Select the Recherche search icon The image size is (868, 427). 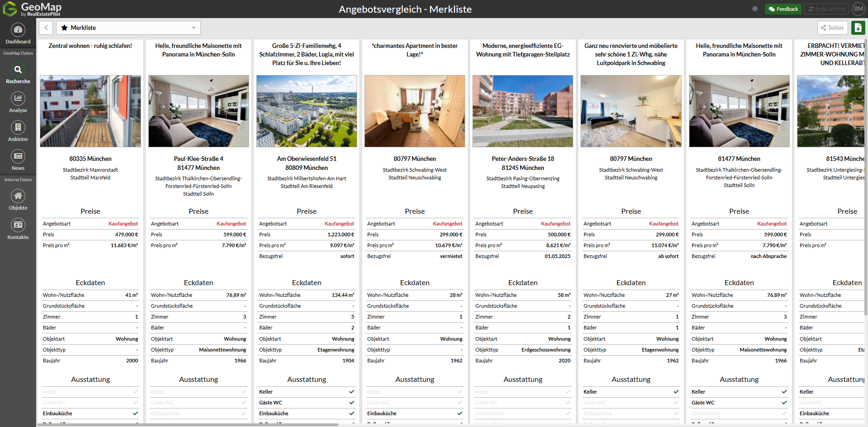click(x=18, y=70)
